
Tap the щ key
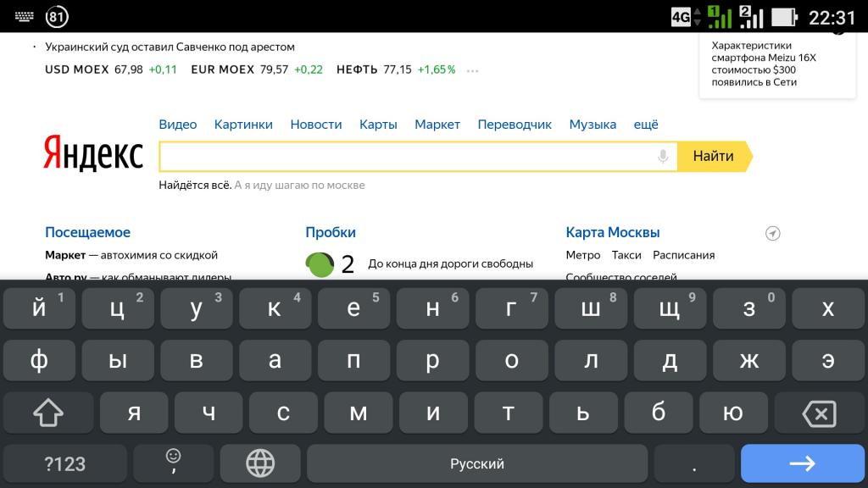pos(670,308)
